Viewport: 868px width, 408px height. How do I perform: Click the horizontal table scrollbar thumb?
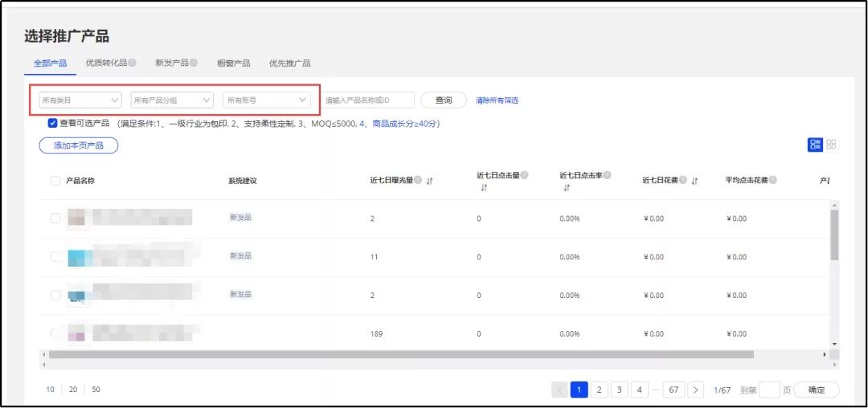tap(401, 354)
